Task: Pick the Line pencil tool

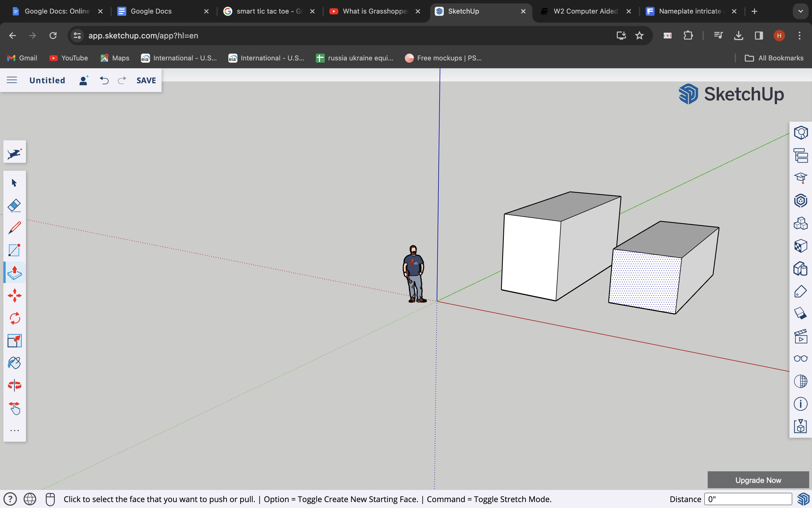Action: point(14,228)
